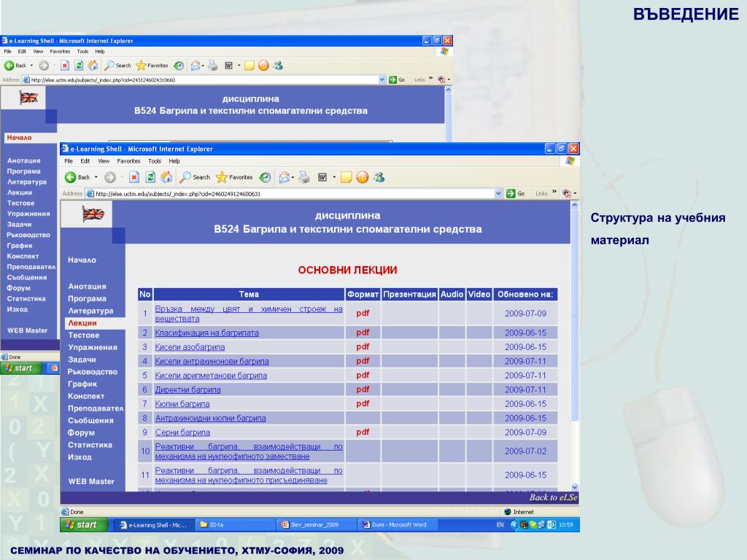Viewport: 747px width, 560px height.
Task: Click EN language indicator on taskbar
Action: click(x=500, y=525)
